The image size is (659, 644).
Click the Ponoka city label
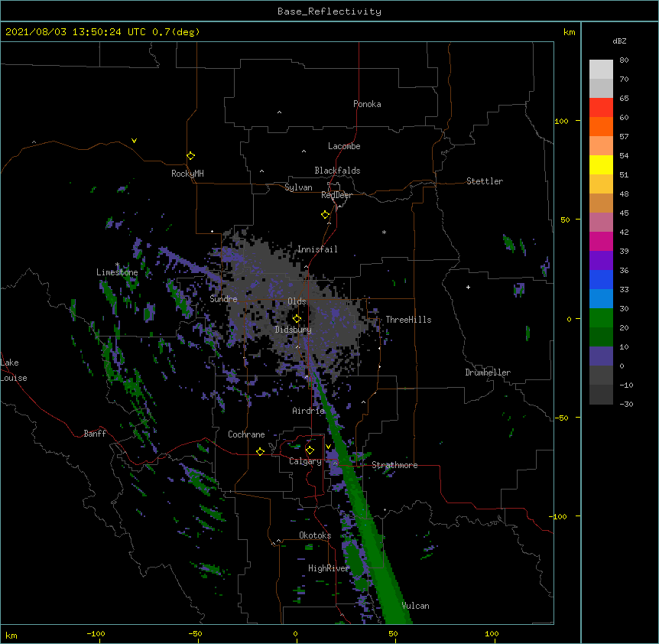(x=367, y=104)
